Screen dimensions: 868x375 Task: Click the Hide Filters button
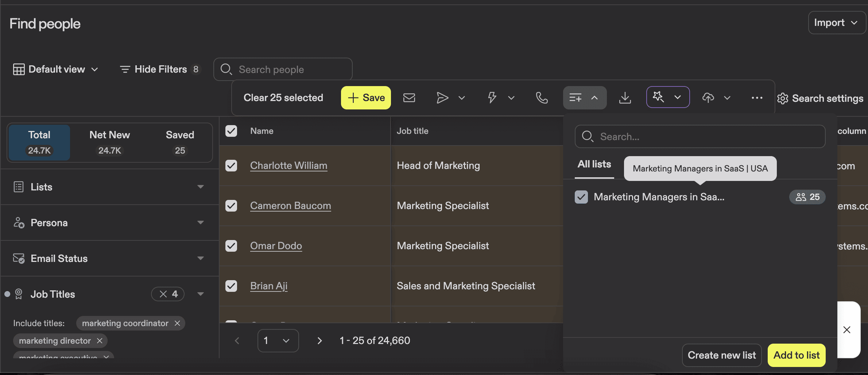160,69
